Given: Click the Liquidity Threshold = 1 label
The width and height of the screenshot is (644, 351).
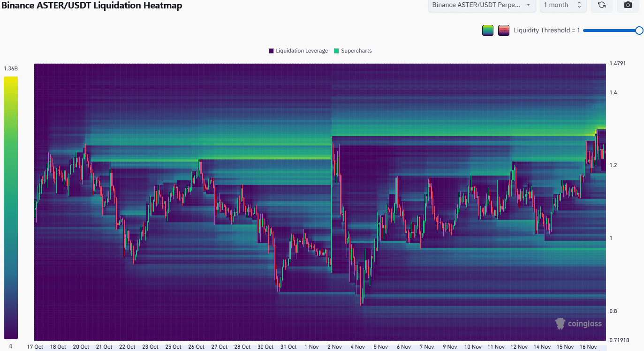Looking at the screenshot, I should (x=547, y=31).
